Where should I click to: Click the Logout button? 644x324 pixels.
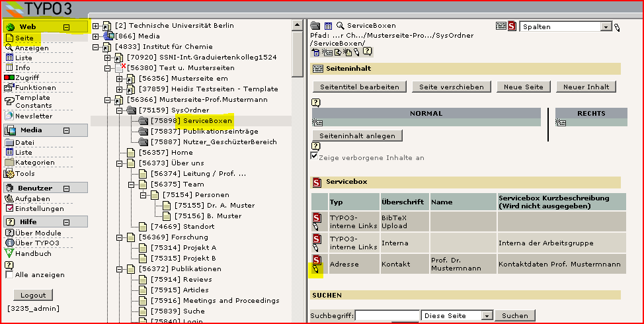point(33,295)
